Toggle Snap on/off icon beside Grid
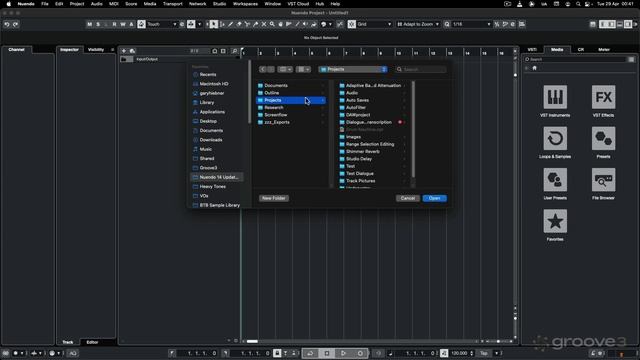640x360 pixels. [352, 24]
